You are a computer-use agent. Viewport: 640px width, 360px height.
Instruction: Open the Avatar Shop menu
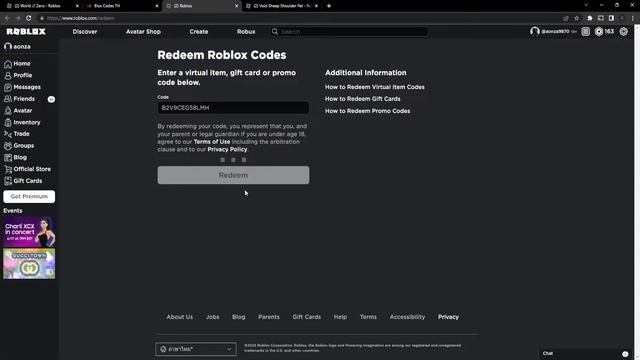[143, 31]
